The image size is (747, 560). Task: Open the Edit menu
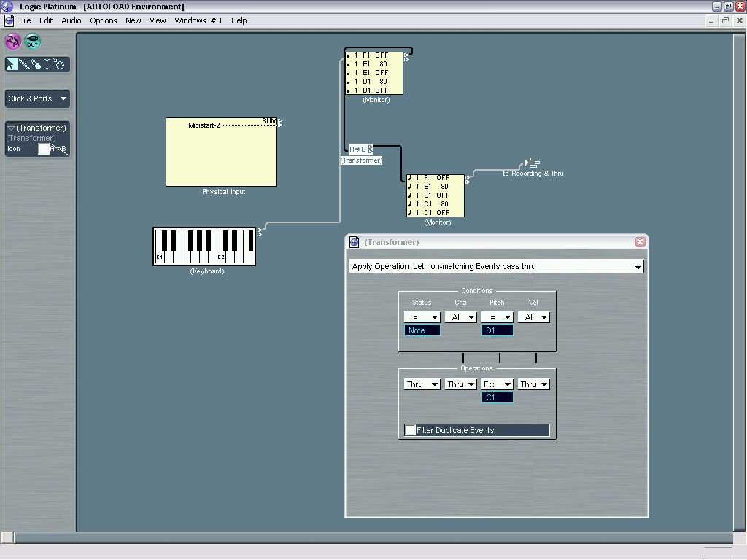46,20
